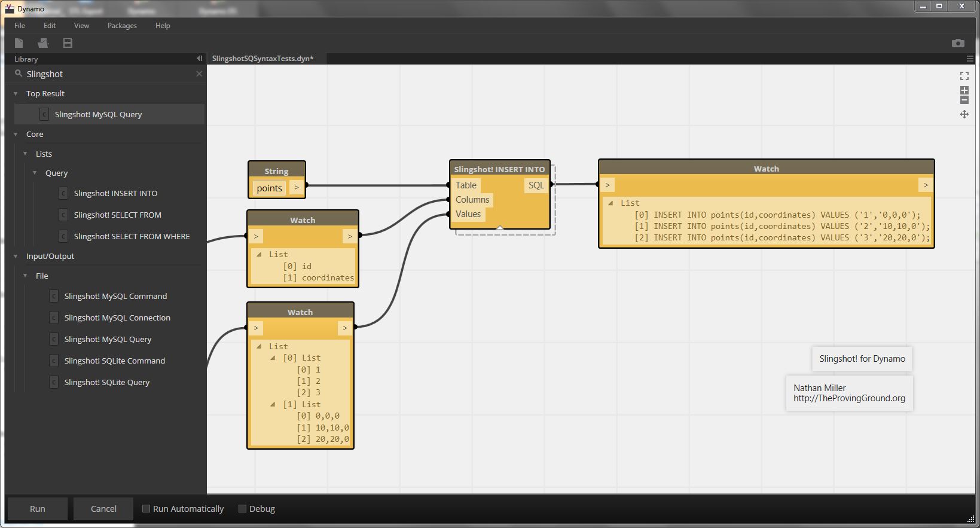
Task: Zoom out with the minus icon
Action: point(964,100)
